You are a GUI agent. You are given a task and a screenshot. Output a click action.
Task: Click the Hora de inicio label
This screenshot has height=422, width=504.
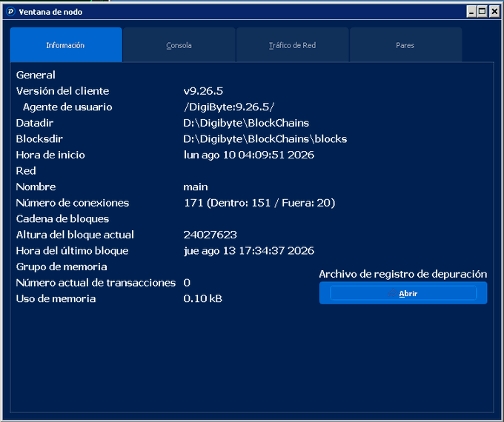(50, 155)
